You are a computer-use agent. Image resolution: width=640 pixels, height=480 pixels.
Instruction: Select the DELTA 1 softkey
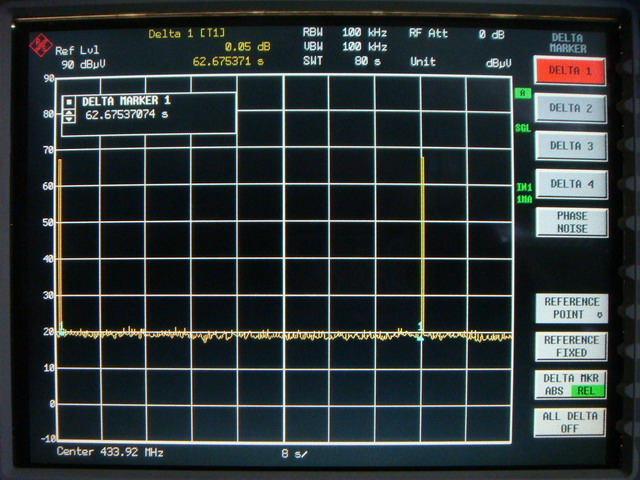click(x=570, y=71)
